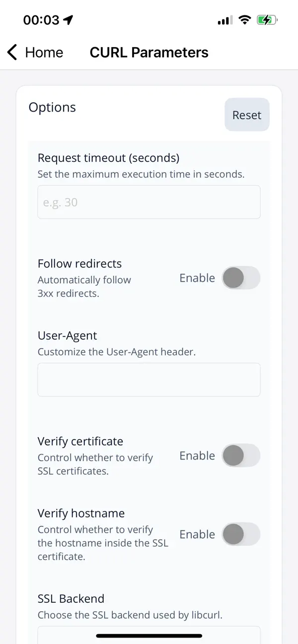298x644 pixels.
Task: Tap the location arrow in the status bar
Action: coord(68,19)
